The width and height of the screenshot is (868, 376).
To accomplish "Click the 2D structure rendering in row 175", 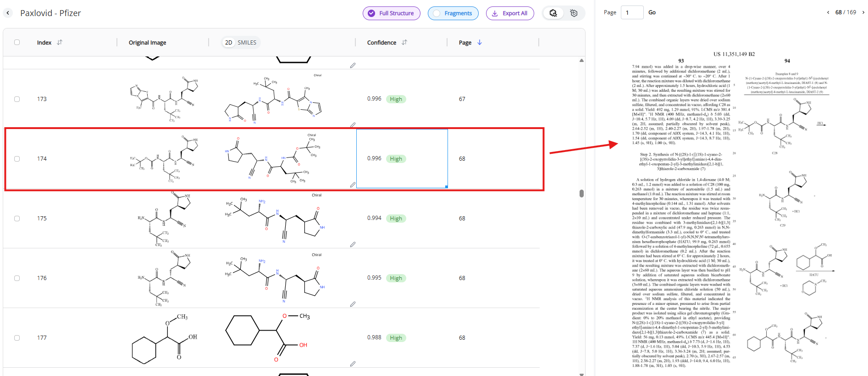I will (276, 219).
